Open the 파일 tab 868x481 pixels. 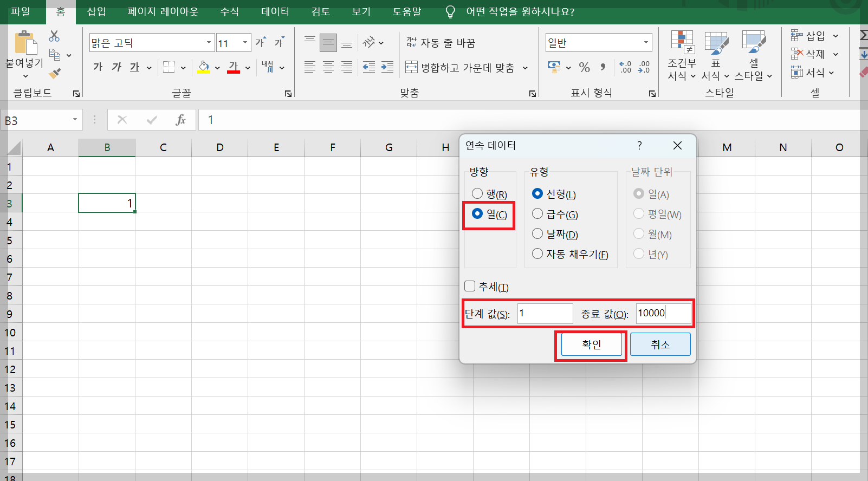coord(21,12)
